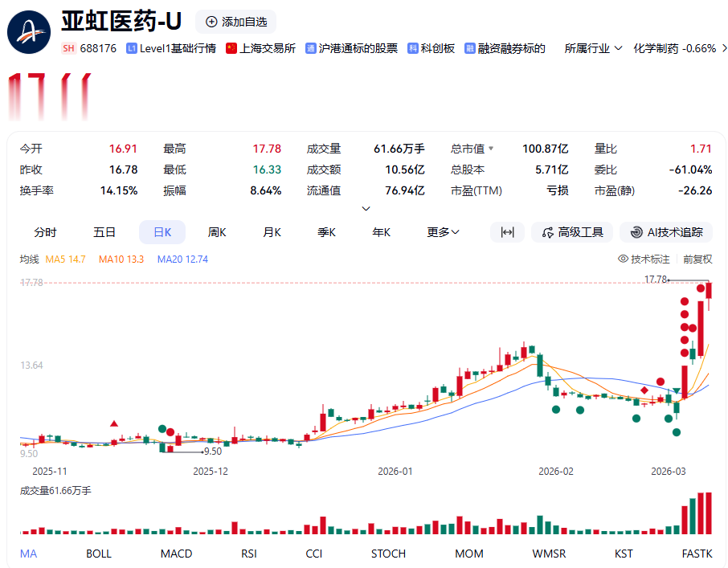Select the KST indicator tab

[624, 554]
